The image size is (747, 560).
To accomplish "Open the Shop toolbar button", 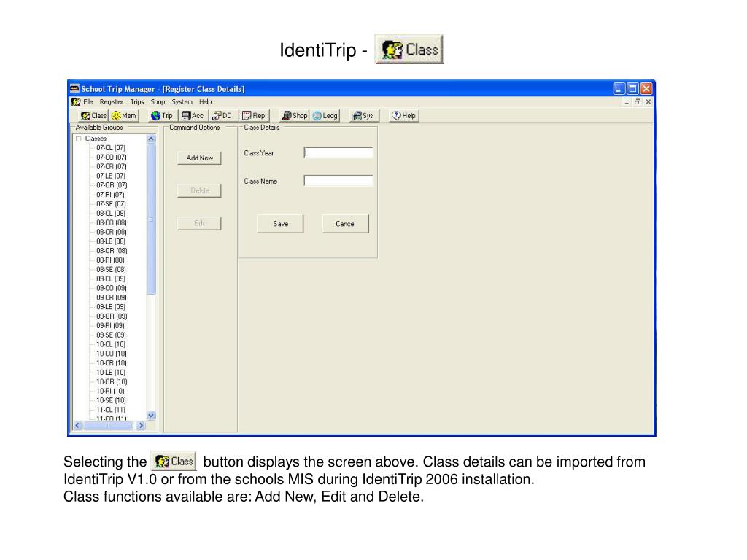I will click(x=295, y=116).
